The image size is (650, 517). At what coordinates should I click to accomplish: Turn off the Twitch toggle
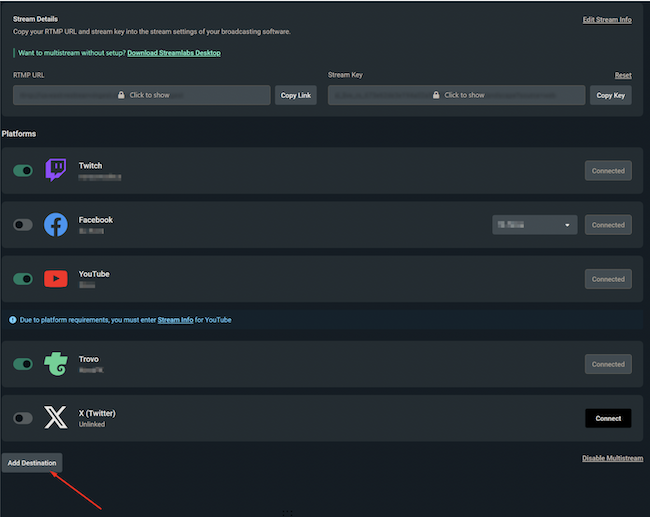tap(23, 170)
